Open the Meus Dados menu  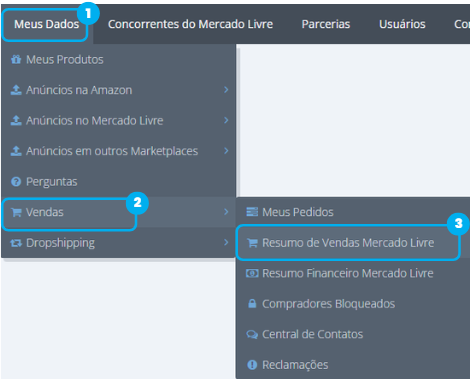tap(47, 24)
